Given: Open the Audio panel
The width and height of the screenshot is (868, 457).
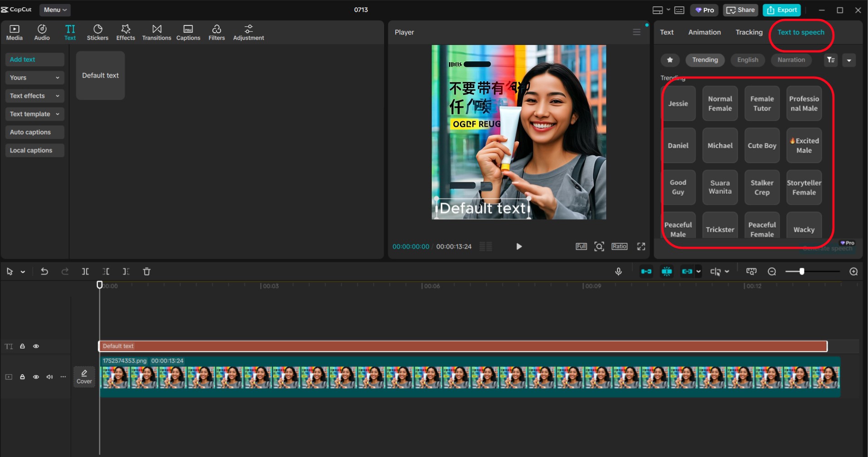Looking at the screenshot, I should (x=42, y=32).
